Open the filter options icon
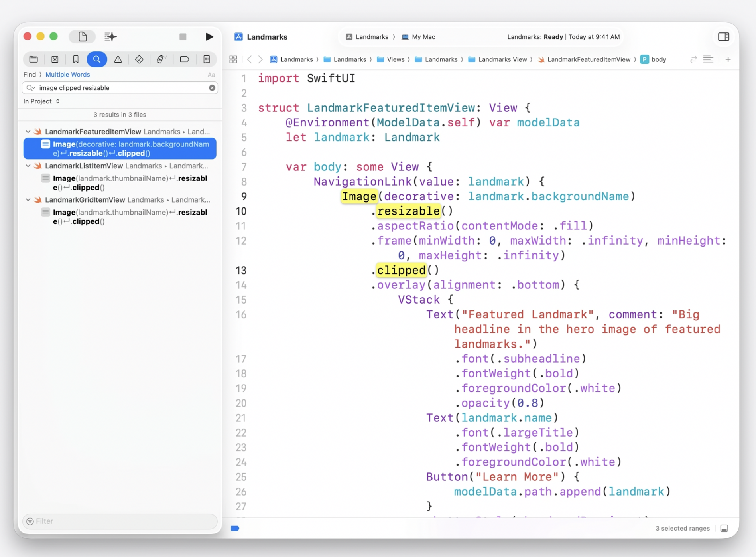This screenshot has width=756, height=557. [30, 521]
